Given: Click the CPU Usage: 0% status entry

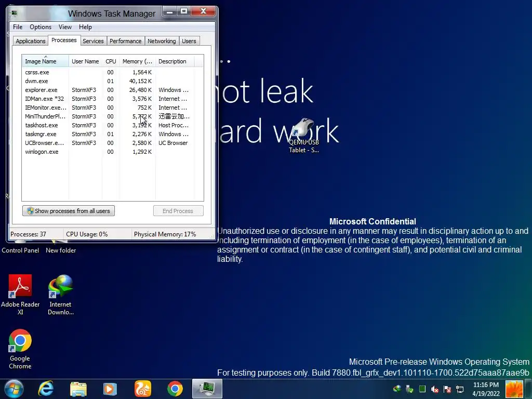Looking at the screenshot, I should [x=87, y=234].
